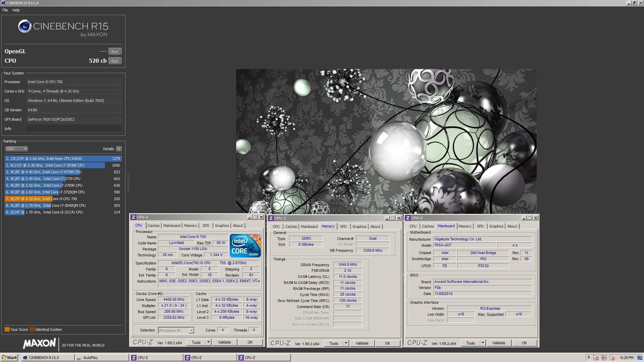Viewport: 644px width, 362px height.
Task: Click Tools button in first CPU-Z window
Action: tap(196, 342)
